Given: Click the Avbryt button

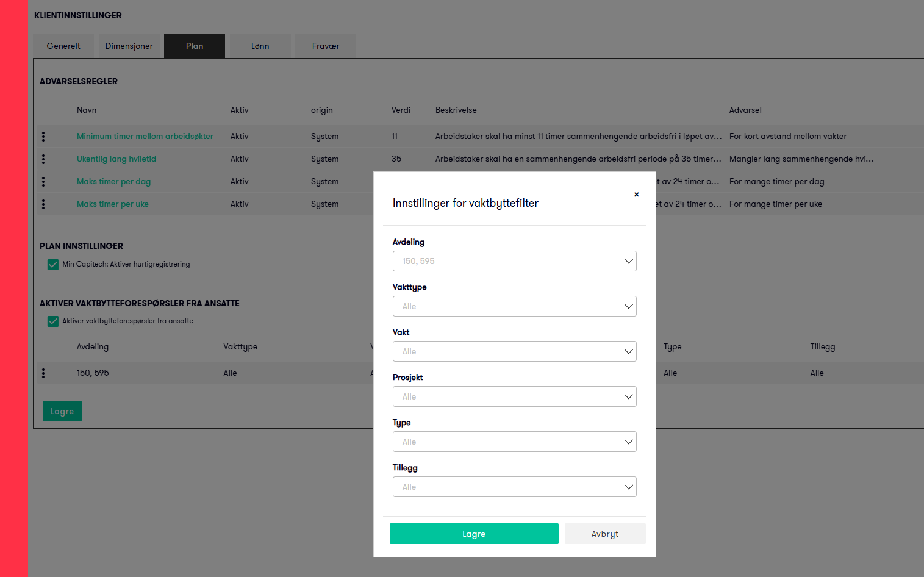Looking at the screenshot, I should click(604, 534).
